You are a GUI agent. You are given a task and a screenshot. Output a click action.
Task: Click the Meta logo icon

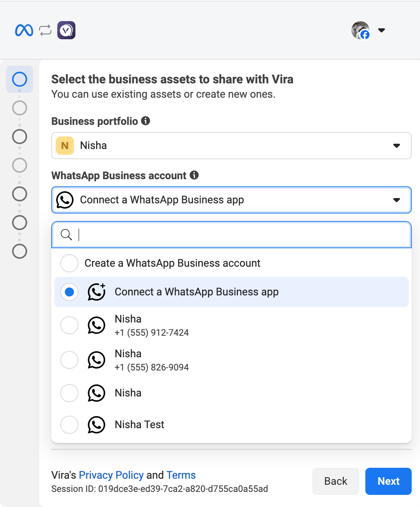[24, 30]
